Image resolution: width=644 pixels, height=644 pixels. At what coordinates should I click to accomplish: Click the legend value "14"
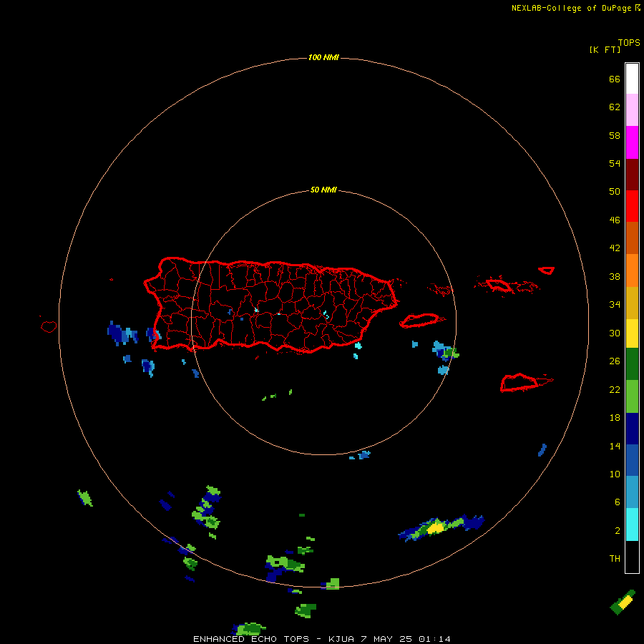615,446
